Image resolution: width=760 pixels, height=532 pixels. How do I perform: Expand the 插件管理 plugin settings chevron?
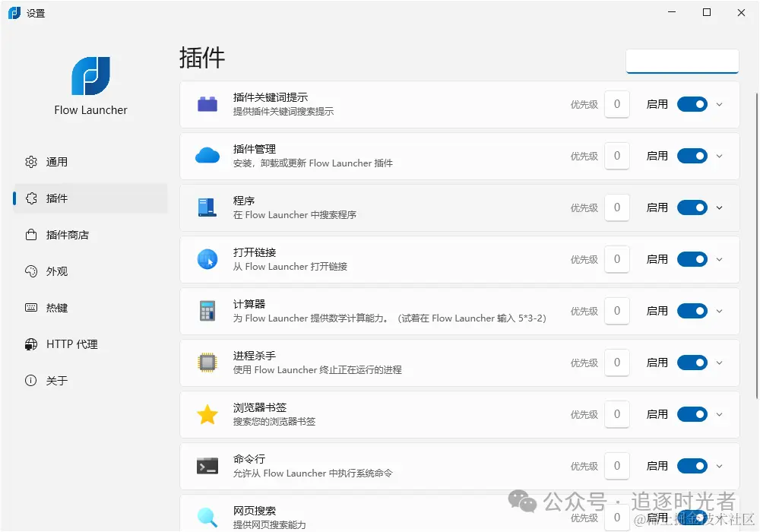click(x=719, y=156)
